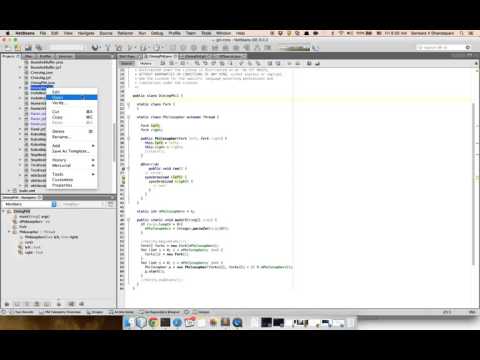The width and height of the screenshot is (480, 360).
Task: Open Spotlight search in the menu bar
Action: [462, 33]
